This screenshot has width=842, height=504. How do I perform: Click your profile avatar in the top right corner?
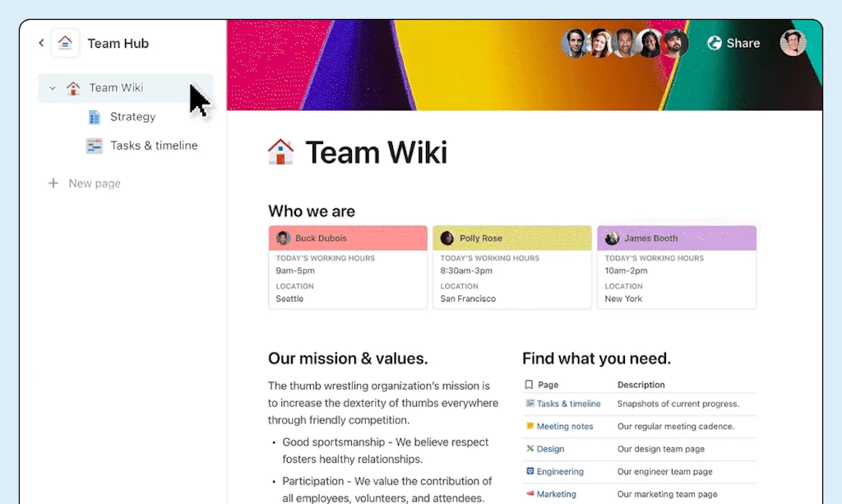[x=793, y=43]
